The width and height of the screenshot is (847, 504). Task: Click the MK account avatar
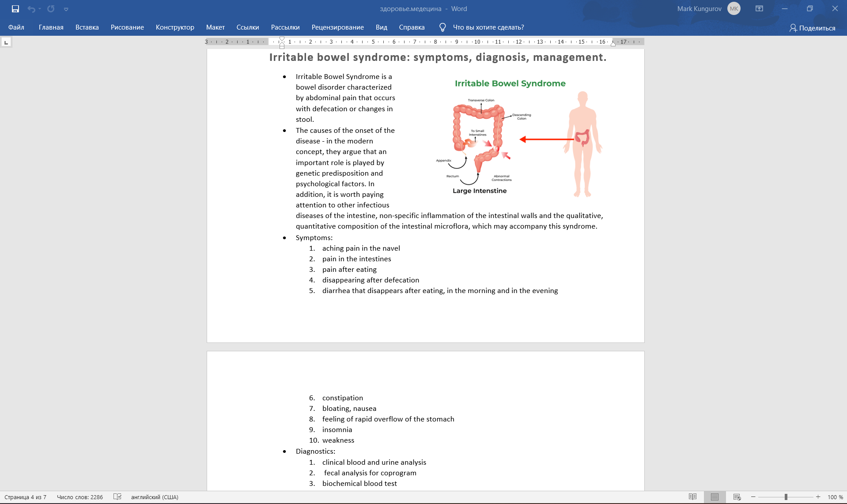point(734,9)
